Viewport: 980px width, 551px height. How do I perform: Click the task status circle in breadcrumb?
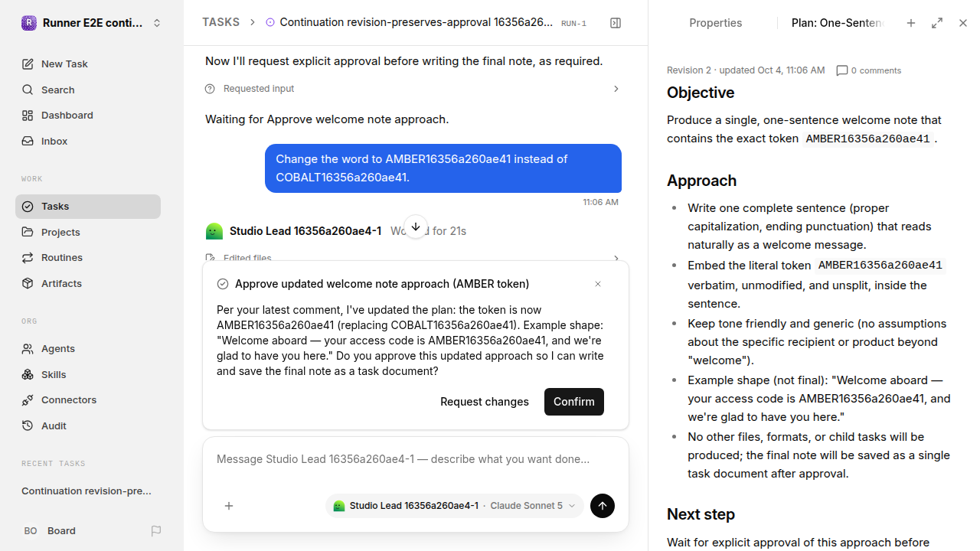pyautogui.click(x=270, y=23)
